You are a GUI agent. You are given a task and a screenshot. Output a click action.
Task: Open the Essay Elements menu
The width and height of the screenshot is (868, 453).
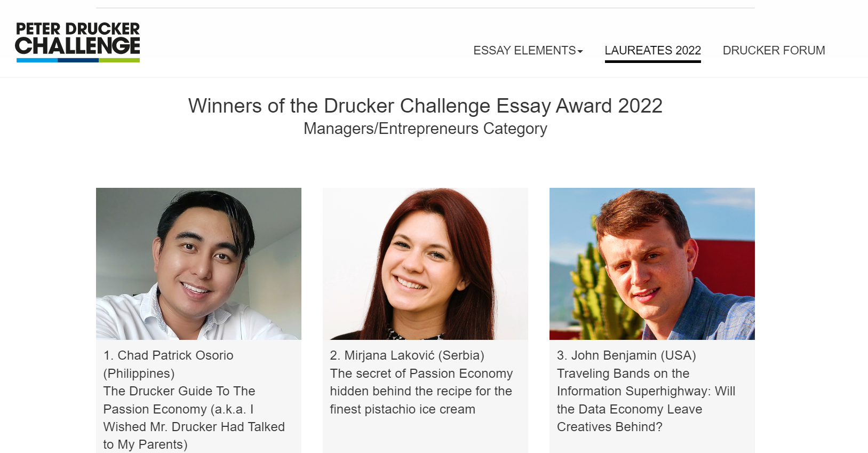pos(528,51)
